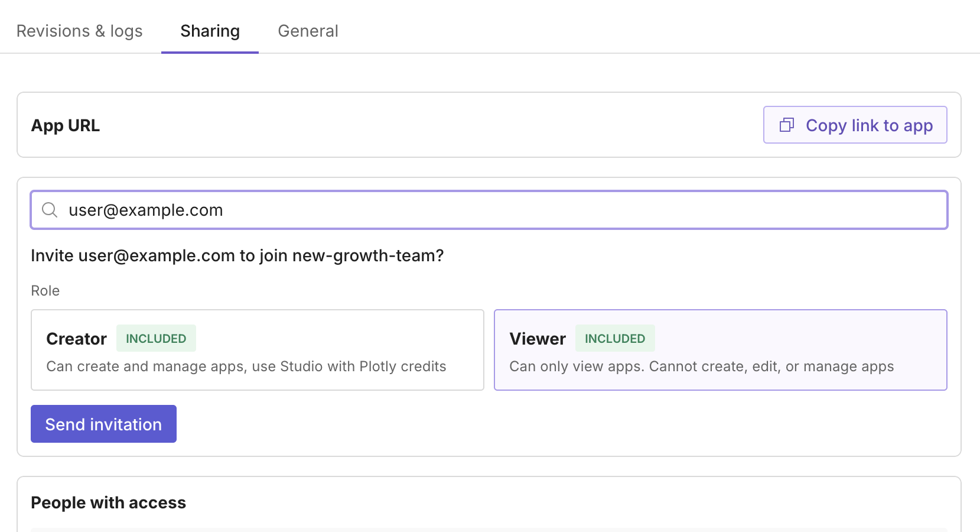Click inside the email search field
Viewport: 980px width, 532px height.
(x=414, y=210)
